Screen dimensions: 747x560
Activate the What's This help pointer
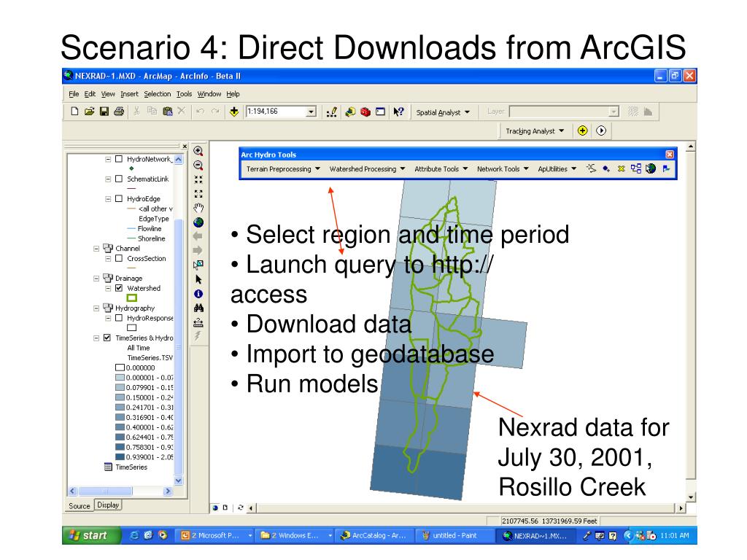point(398,112)
